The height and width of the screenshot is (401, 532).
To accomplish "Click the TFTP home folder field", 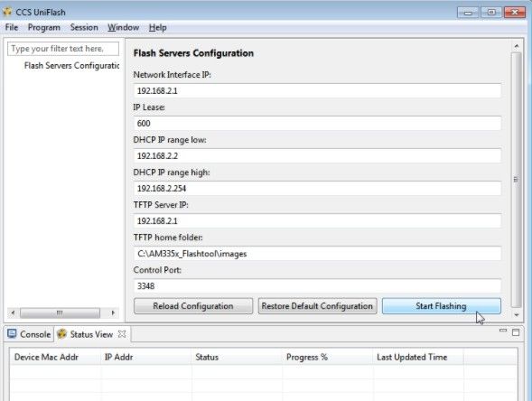I will coord(317,254).
